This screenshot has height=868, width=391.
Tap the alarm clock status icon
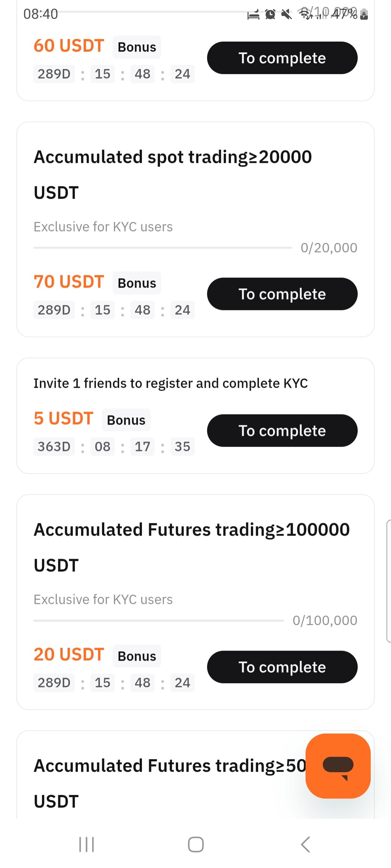(x=270, y=14)
